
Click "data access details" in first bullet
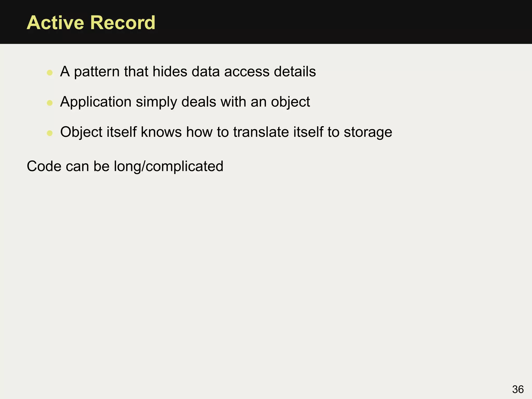[254, 72]
